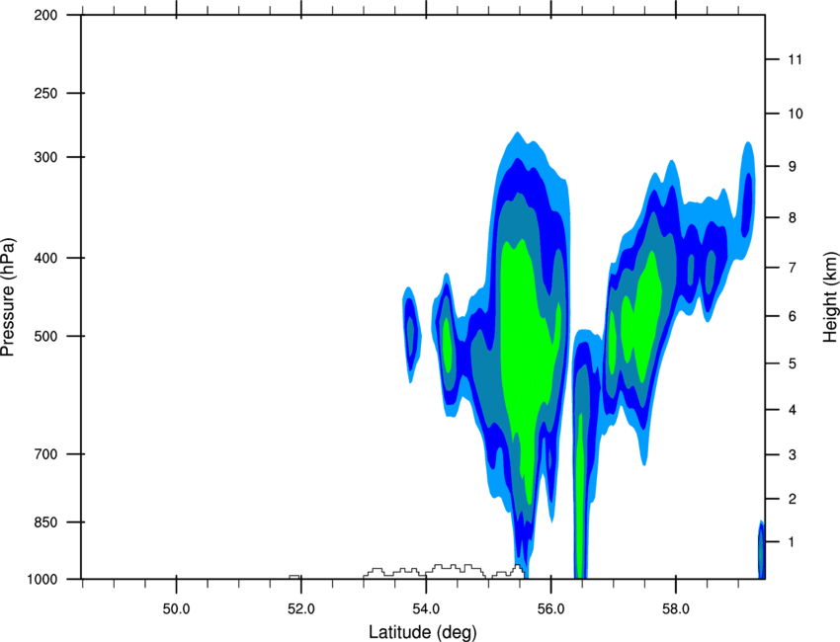Screen dimensions: 840x642
Task: Click the 'Pressure (hPa)' axis title
Action: (x=8, y=297)
